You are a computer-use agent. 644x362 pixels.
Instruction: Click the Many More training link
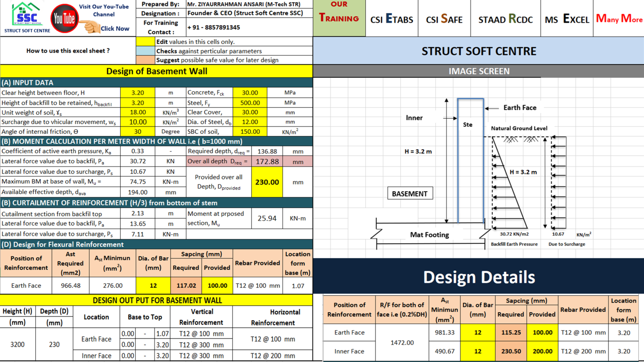619,19
